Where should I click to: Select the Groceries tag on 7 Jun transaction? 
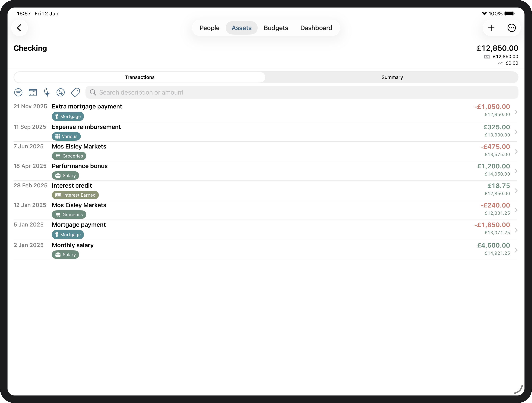(69, 156)
